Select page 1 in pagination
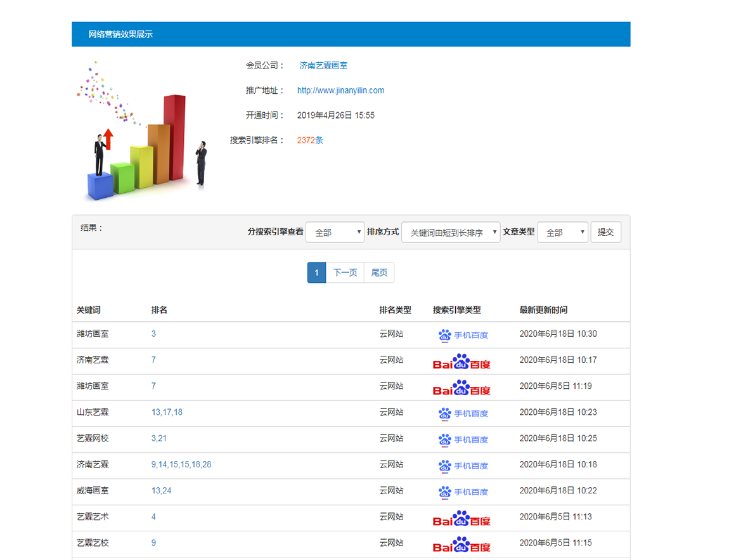Viewport: 736px width, 560px height. [316, 273]
